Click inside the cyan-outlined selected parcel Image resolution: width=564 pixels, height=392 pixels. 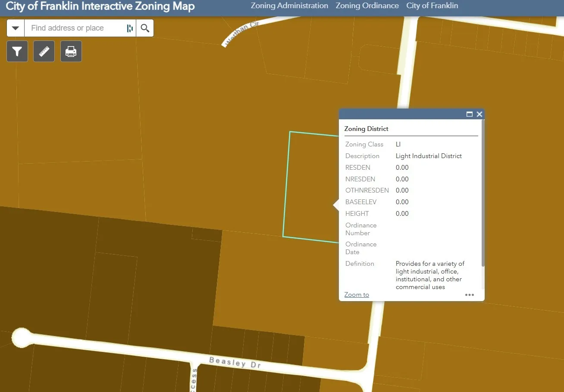pyautogui.click(x=310, y=185)
